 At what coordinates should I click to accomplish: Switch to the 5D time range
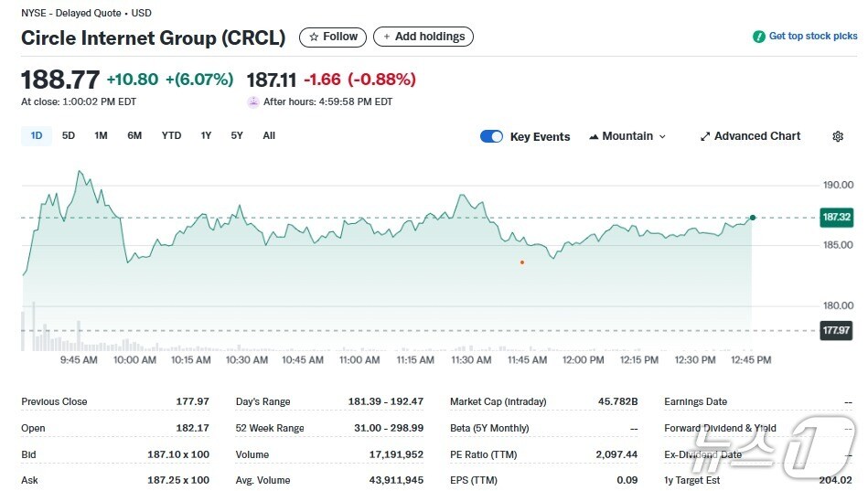click(69, 135)
